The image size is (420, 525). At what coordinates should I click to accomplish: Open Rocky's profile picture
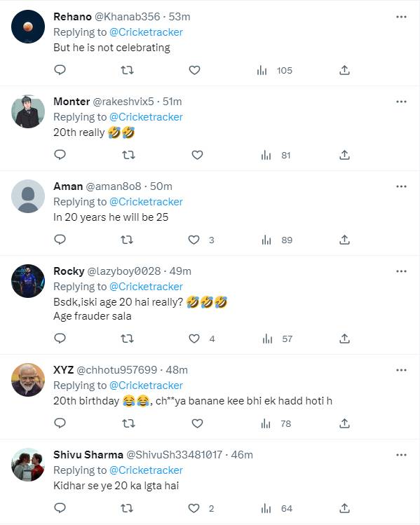[x=28, y=281]
